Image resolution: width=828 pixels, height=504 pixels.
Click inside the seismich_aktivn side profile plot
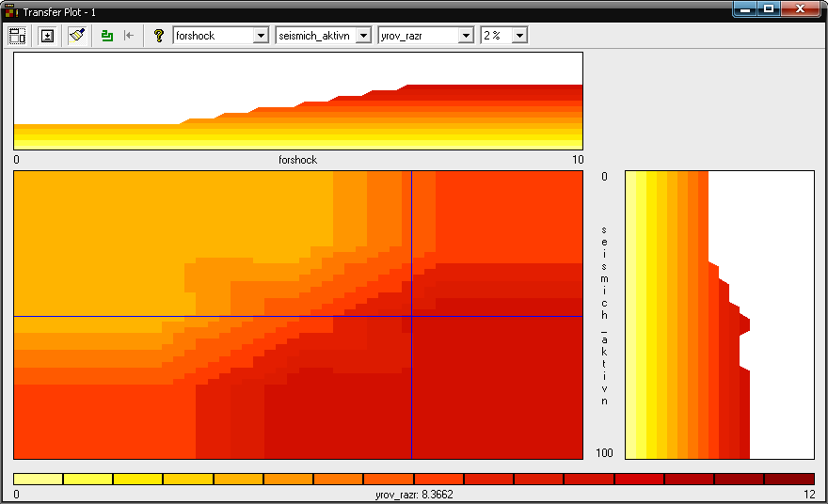click(x=720, y=315)
